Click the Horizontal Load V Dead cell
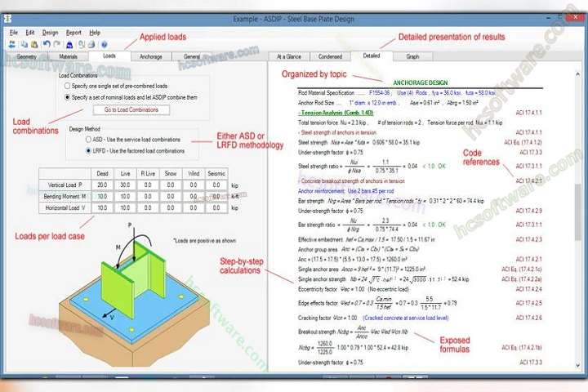 102,207
